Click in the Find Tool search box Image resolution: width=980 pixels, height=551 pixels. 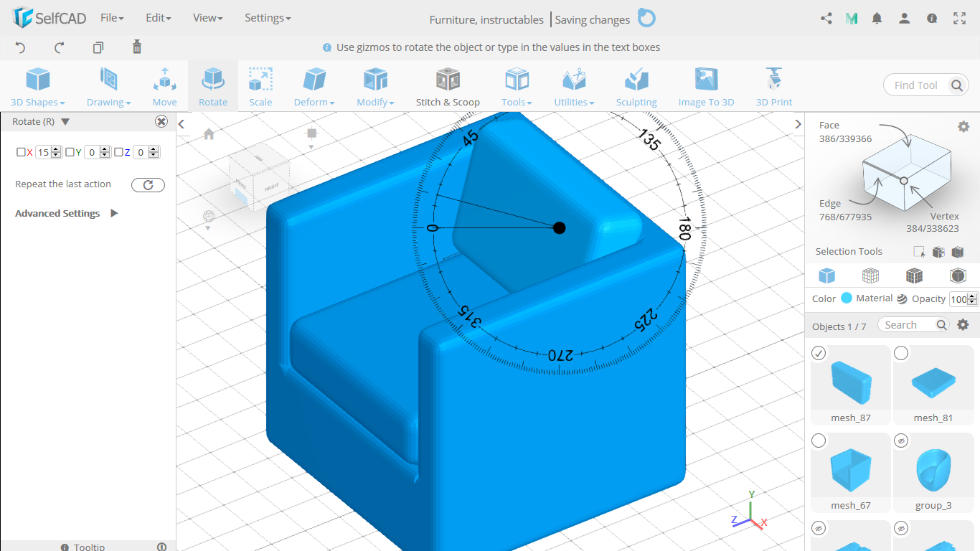click(x=916, y=85)
